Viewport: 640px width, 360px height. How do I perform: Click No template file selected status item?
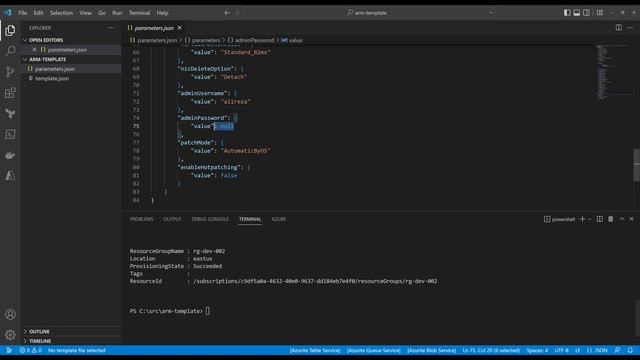tap(77, 350)
